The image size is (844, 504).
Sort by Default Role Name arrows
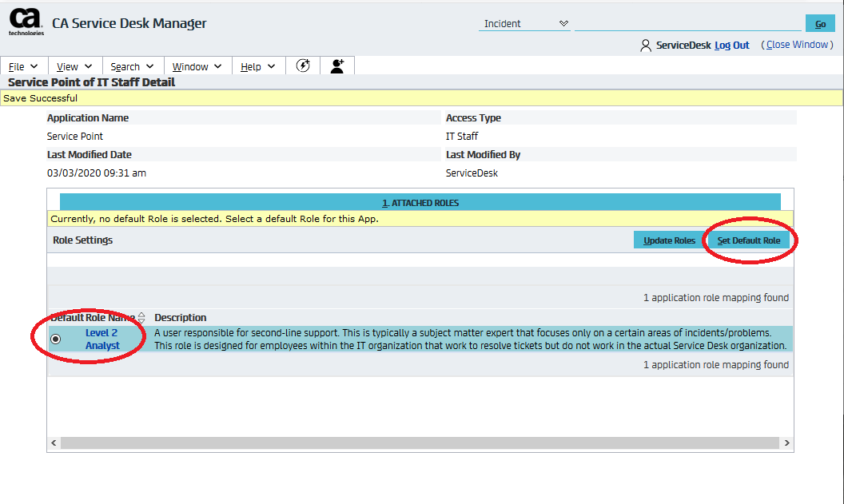(x=141, y=317)
